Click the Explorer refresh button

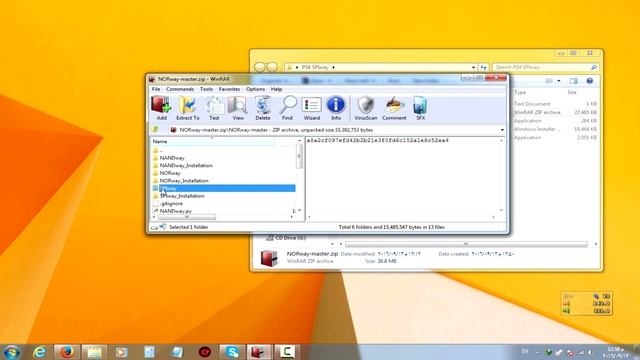click(484, 67)
